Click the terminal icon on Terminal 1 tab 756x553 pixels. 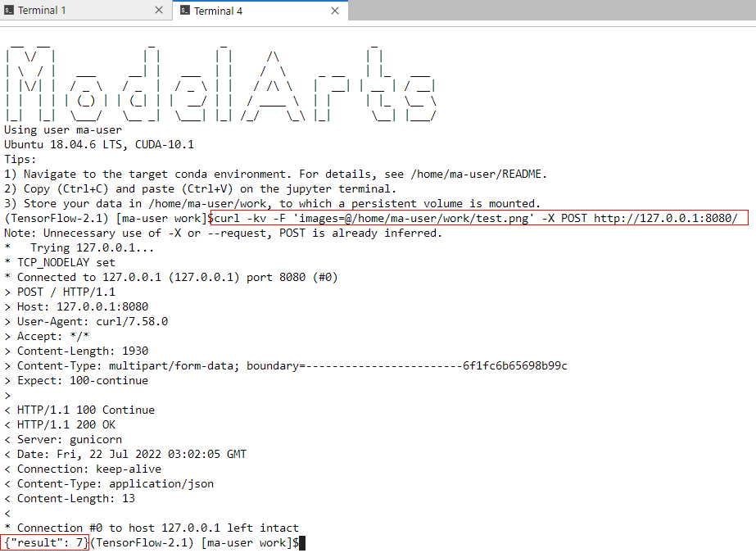pos(9,10)
